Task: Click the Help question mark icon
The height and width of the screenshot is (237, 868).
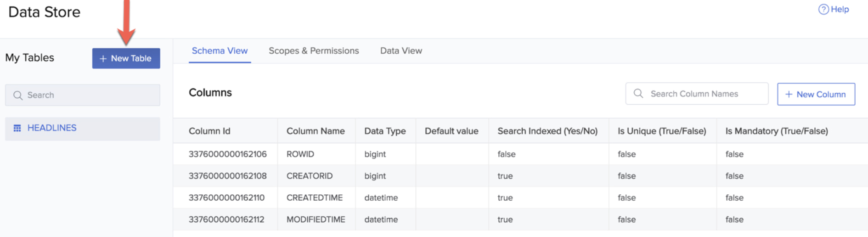Action: 823,9
